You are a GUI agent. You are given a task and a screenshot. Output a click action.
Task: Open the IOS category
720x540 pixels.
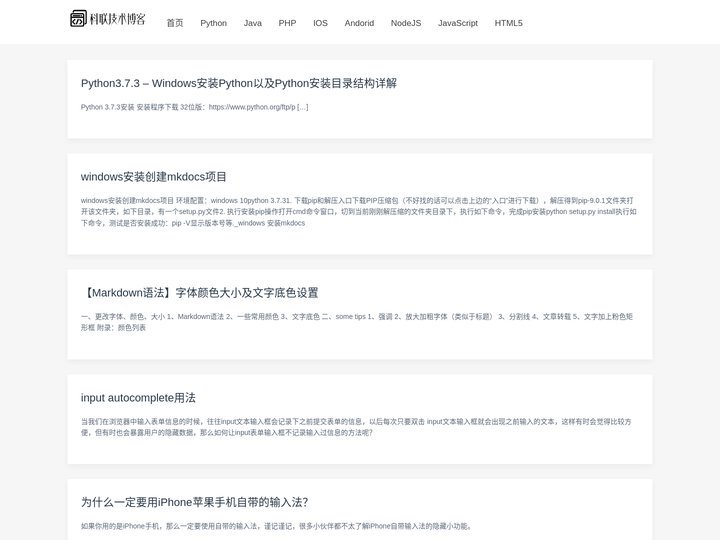coord(321,23)
